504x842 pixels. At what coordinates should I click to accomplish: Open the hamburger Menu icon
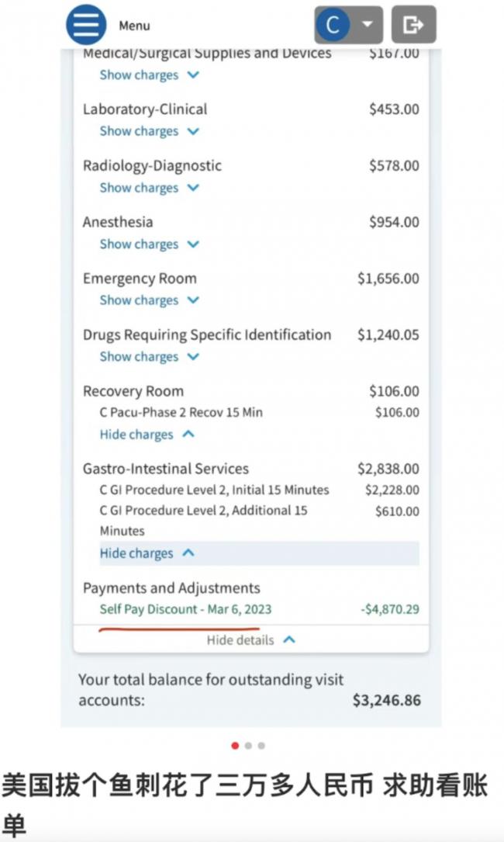click(x=86, y=24)
